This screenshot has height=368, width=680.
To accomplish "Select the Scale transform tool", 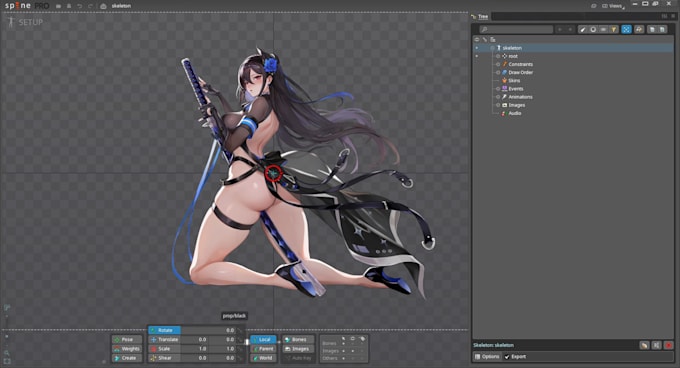I will [x=164, y=348].
